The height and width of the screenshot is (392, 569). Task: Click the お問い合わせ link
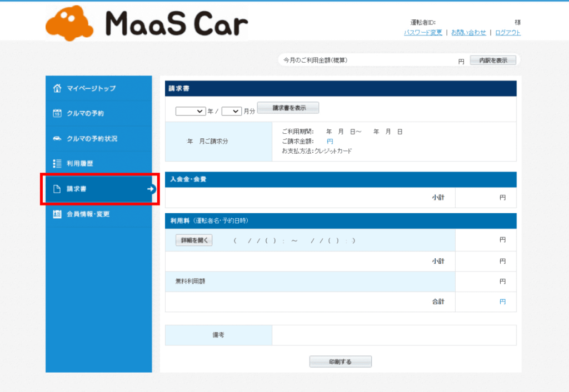[468, 33]
